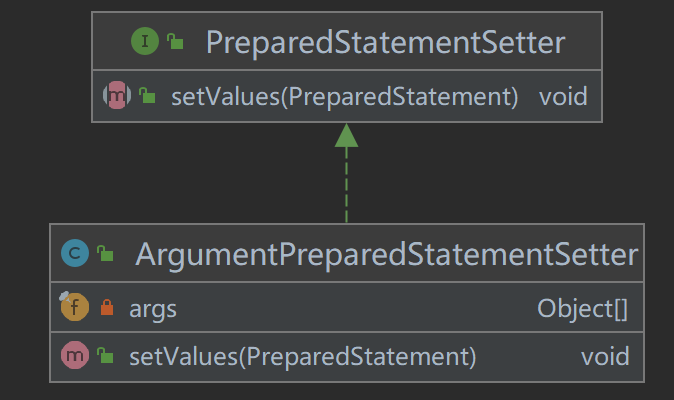The image size is (674, 400).
Task: Click the red private lock beside args
Action: pyautogui.click(x=106, y=309)
